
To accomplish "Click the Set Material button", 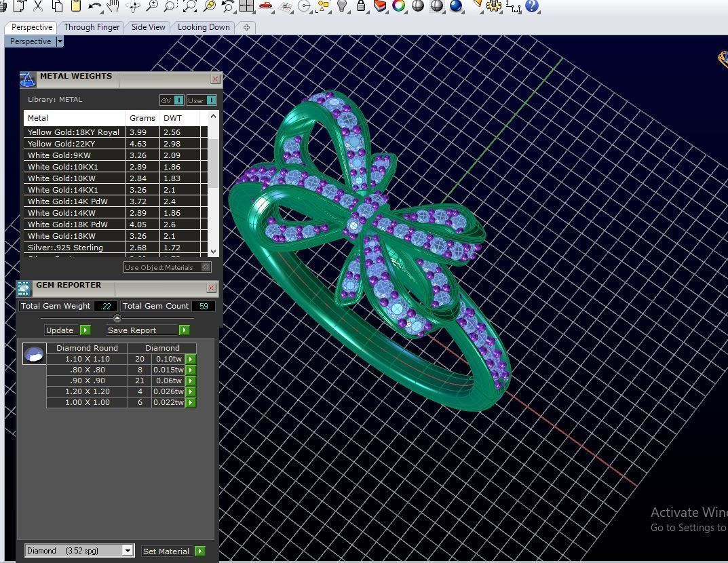I will pos(173,551).
